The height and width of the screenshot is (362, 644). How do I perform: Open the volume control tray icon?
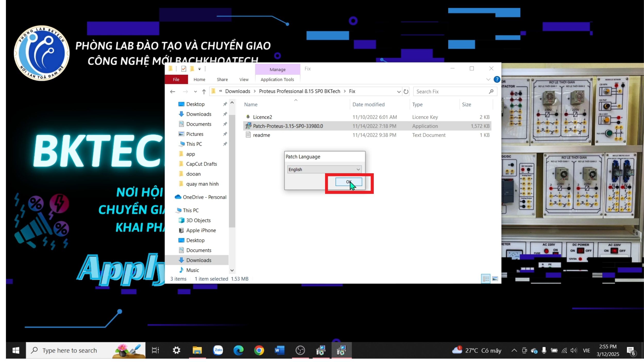point(573,350)
